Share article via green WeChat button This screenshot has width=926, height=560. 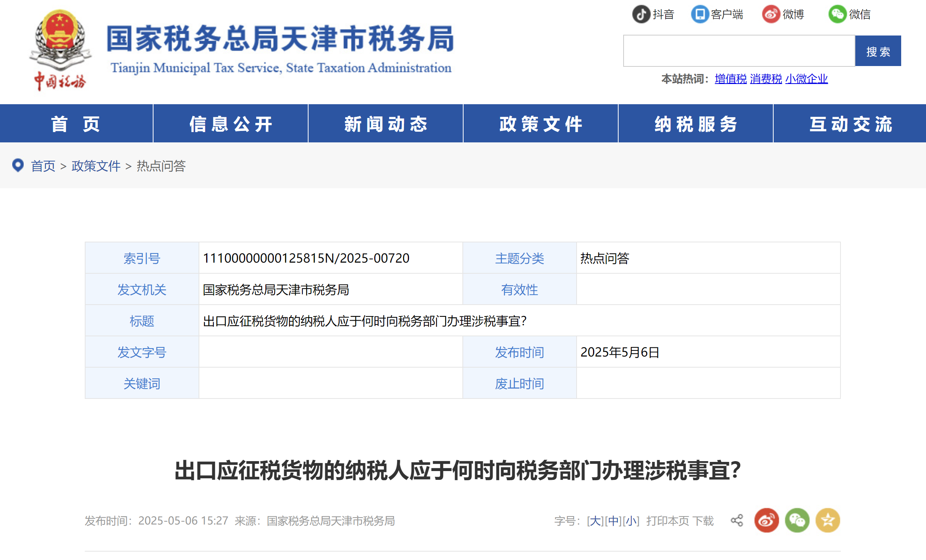point(797,520)
